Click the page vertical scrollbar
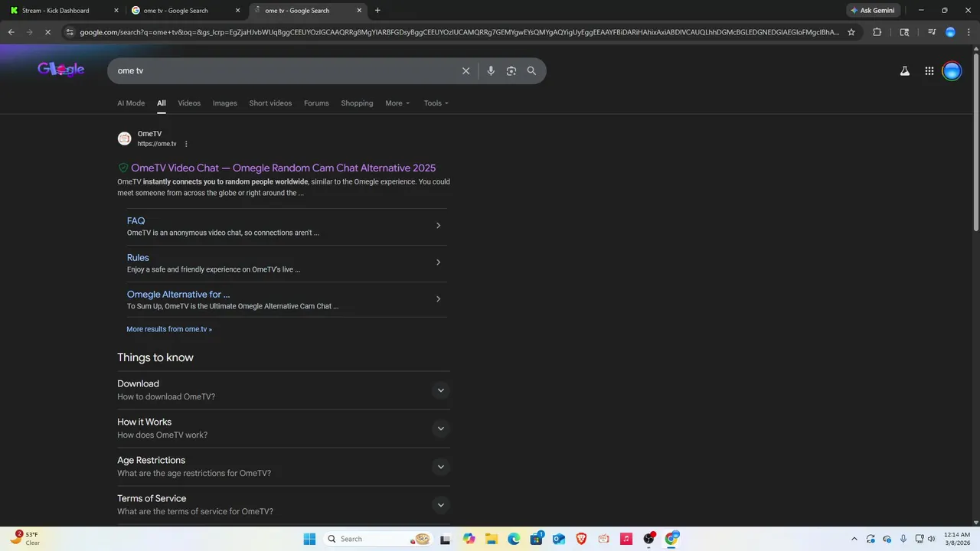 click(975, 142)
